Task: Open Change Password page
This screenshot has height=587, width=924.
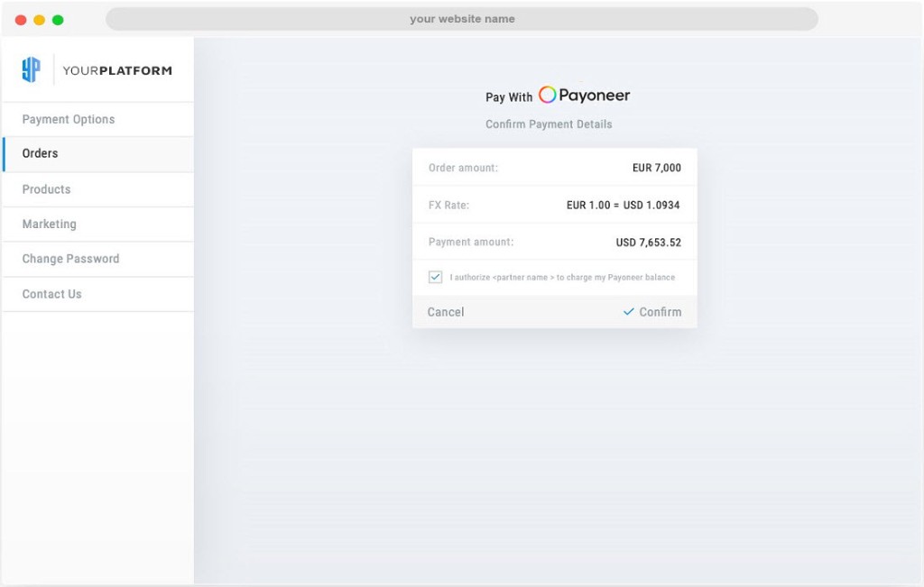Action: pyautogui.click(x=97, y=259)
